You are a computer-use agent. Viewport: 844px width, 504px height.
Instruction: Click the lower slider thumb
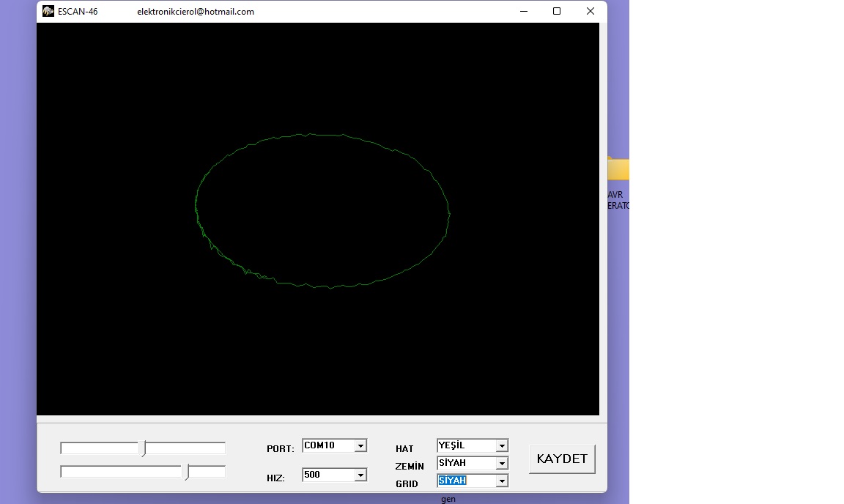[x=187, y=472]
